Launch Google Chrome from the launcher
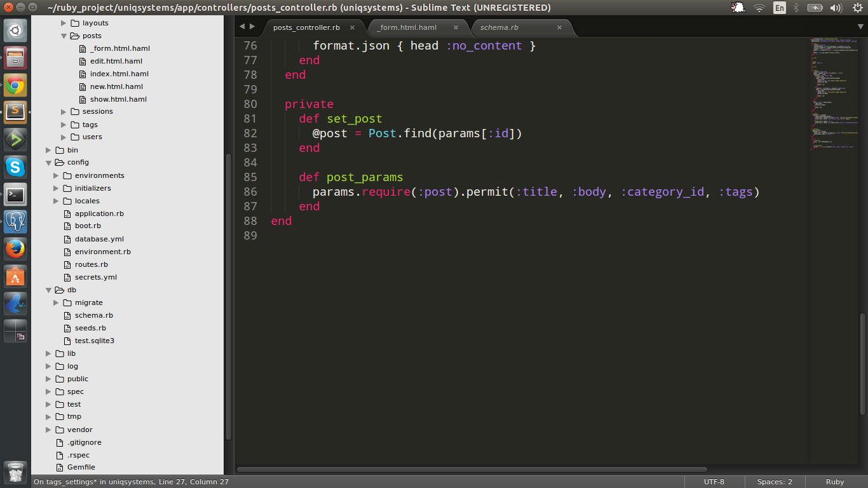The height and width of the screenshot is (488, 868). tap(15, 85)
